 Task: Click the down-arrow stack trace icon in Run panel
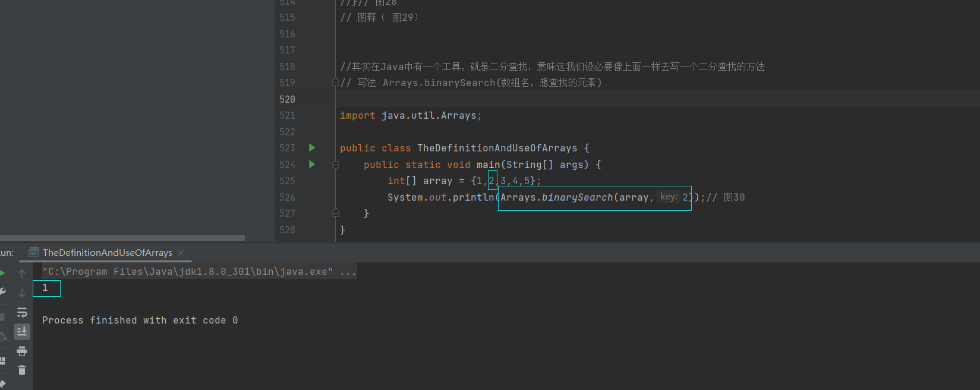click(22, 293)
